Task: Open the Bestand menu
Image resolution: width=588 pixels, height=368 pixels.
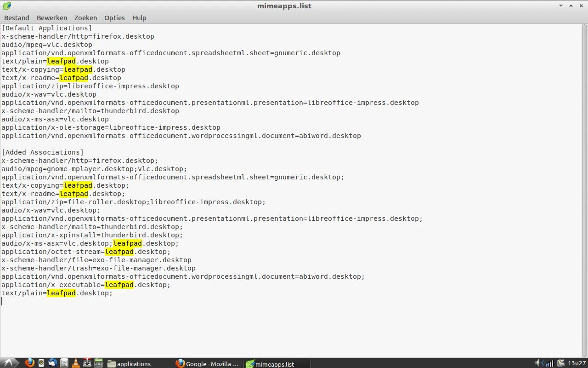Action: click(17, 18)
